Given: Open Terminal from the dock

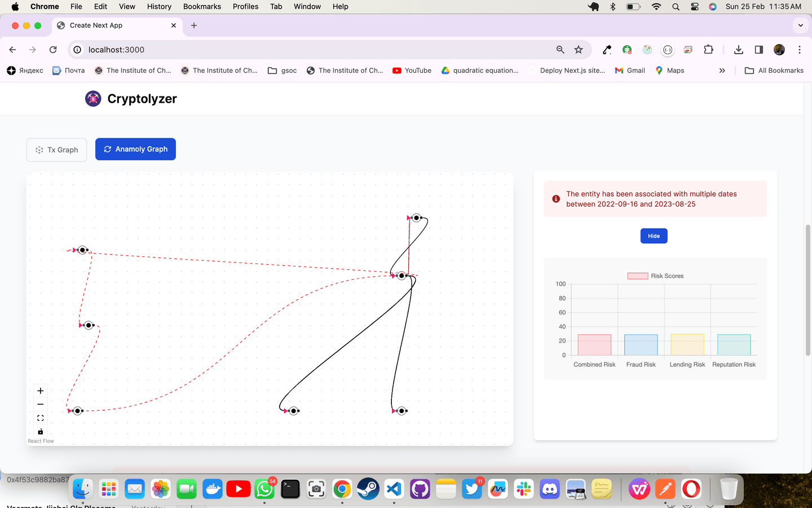Looking at the screenshot, I should tap(290, 489).
